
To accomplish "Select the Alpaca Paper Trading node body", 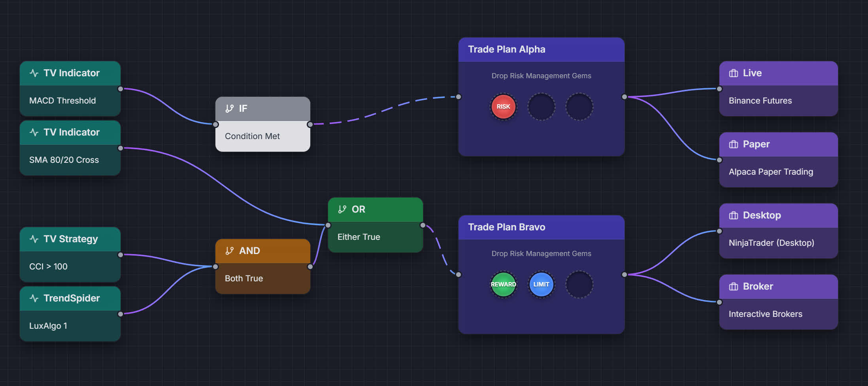I will pyautogui.click(x=778, y=172).
